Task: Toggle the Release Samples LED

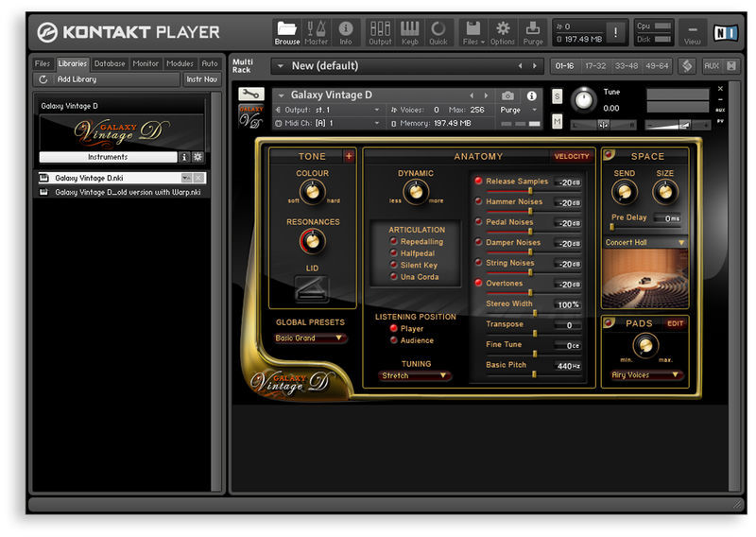Action: [x=478, y=181]
